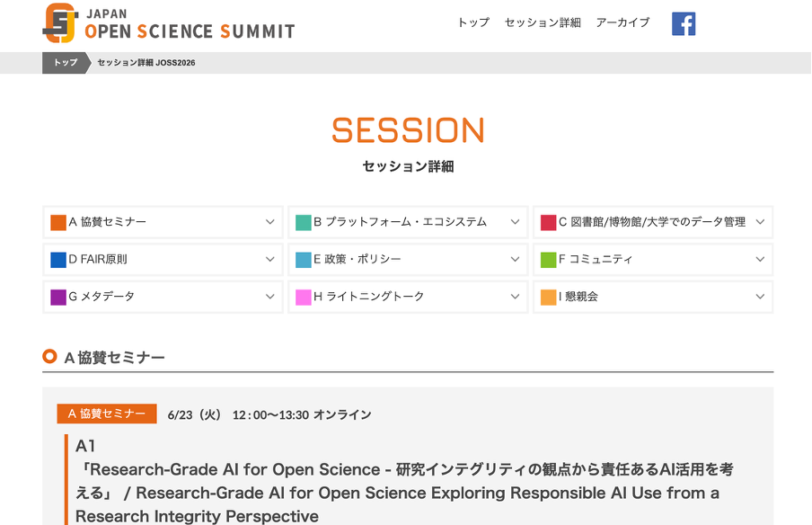Expand the E 政策・ポリシー dropdown chevron
The width and height of the screenshot is (812, 525).
pyautogui.click(x=515, y=259)
